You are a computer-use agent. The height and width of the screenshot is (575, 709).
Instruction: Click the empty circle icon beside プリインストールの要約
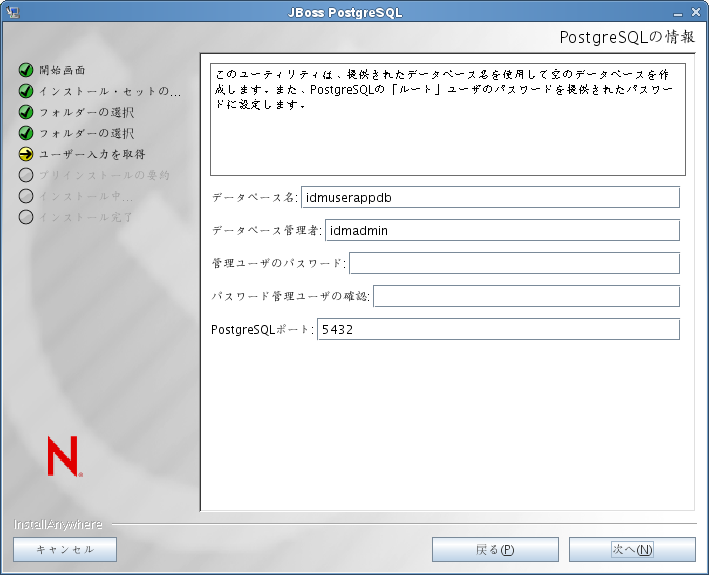point(26,175)
